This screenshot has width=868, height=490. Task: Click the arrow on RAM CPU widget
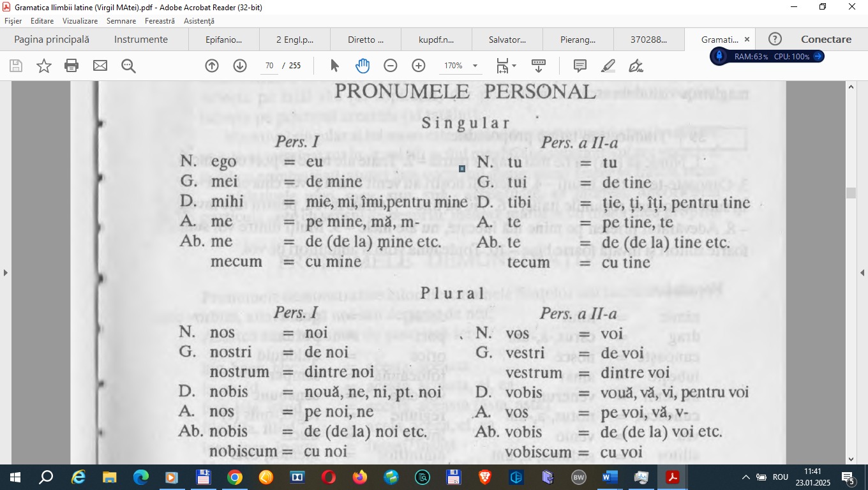point(818,56)
